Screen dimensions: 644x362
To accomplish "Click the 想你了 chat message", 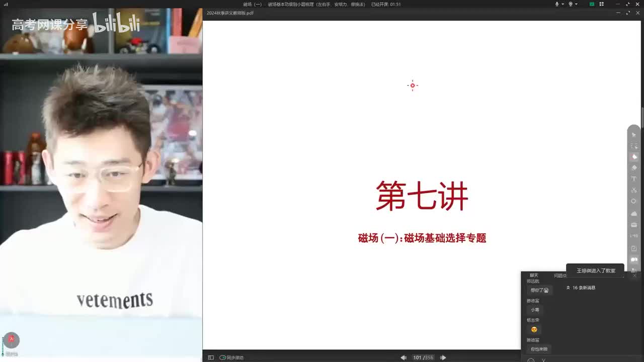I will click(540, 290).
